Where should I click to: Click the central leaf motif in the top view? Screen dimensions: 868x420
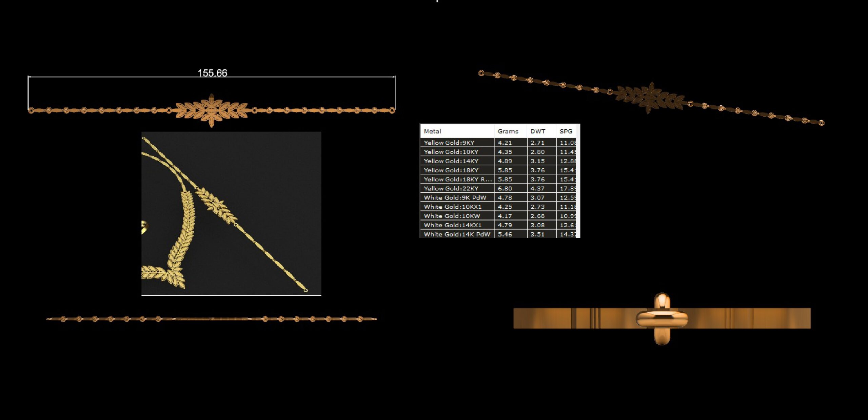pos(212,110)
